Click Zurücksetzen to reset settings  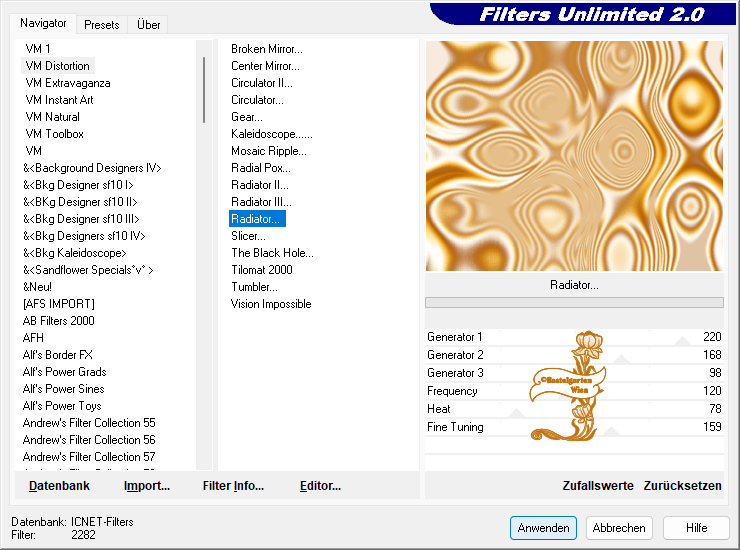click(x=682, y=485)
